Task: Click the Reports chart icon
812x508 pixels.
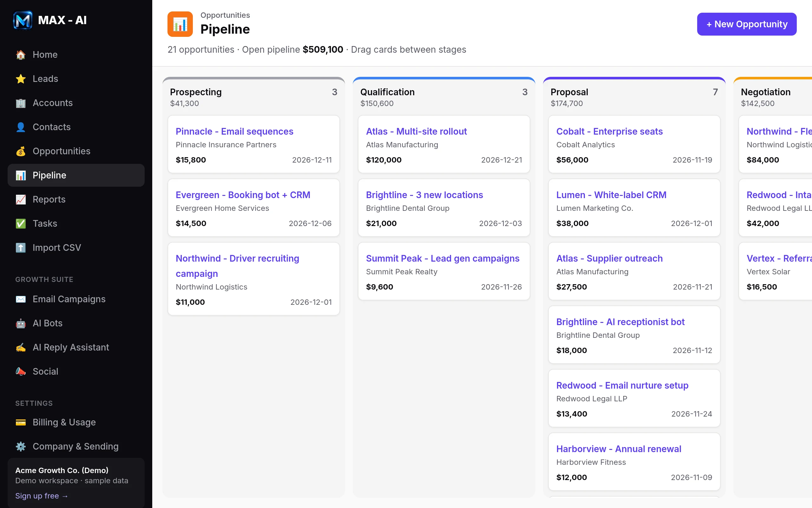Action: coord(21,200)
